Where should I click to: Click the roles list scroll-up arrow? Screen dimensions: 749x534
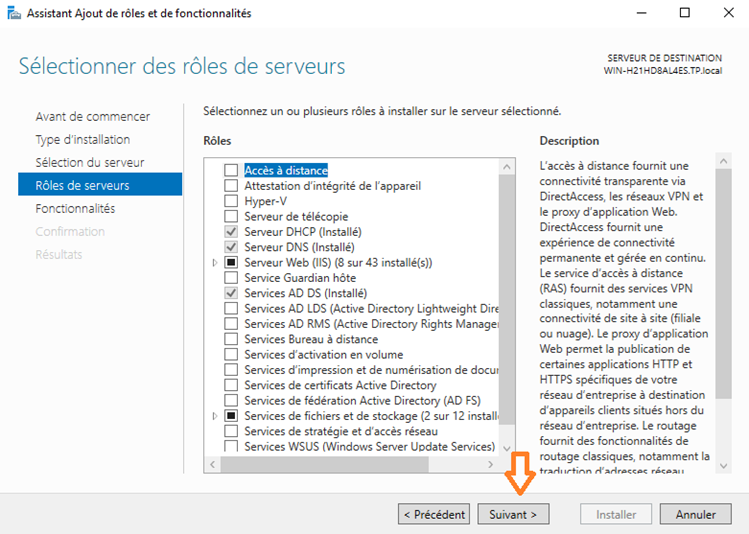pyautogui.click(x=507, y=167)
